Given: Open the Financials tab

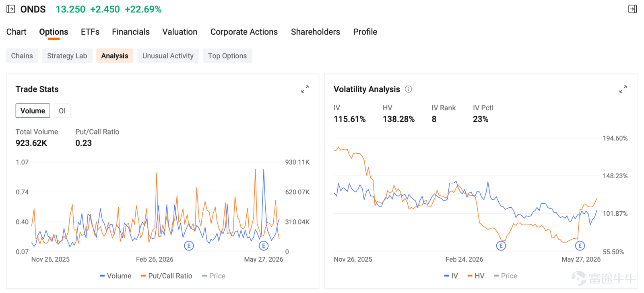Looking at the screenshot, I should tap(131, 32).
